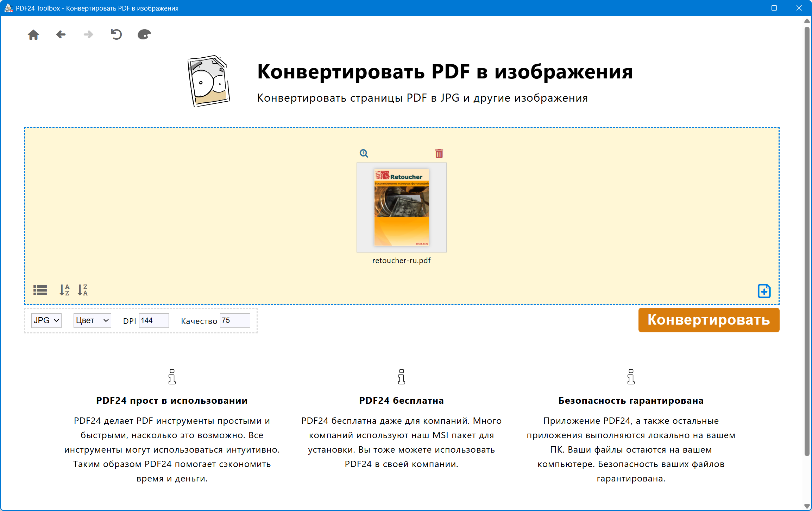Go to the PDF24 home screen icon
Screen dimensions: 812x511
(x=33, y=34)
